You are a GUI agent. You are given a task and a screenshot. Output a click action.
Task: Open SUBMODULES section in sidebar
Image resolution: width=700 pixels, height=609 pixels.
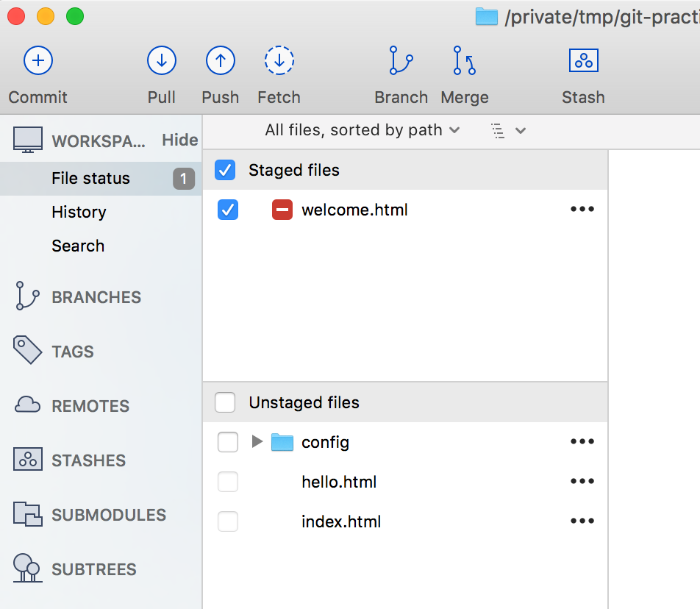[108, 514]
